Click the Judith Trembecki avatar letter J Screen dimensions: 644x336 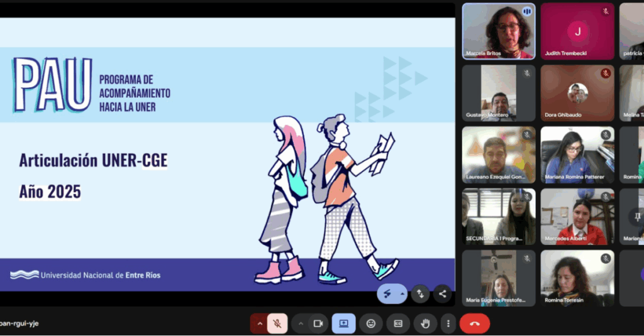tap(577, 31)
